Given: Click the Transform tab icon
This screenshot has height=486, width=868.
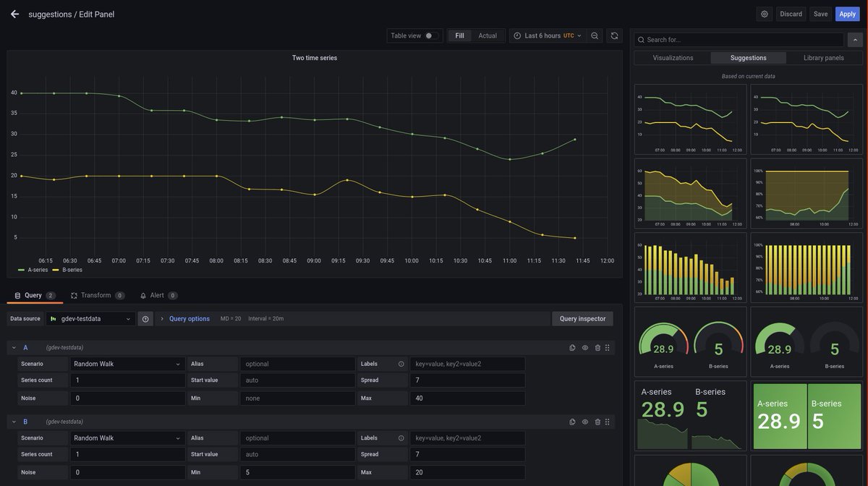Looking at the screenshot, I should click(x=74, y=296).
